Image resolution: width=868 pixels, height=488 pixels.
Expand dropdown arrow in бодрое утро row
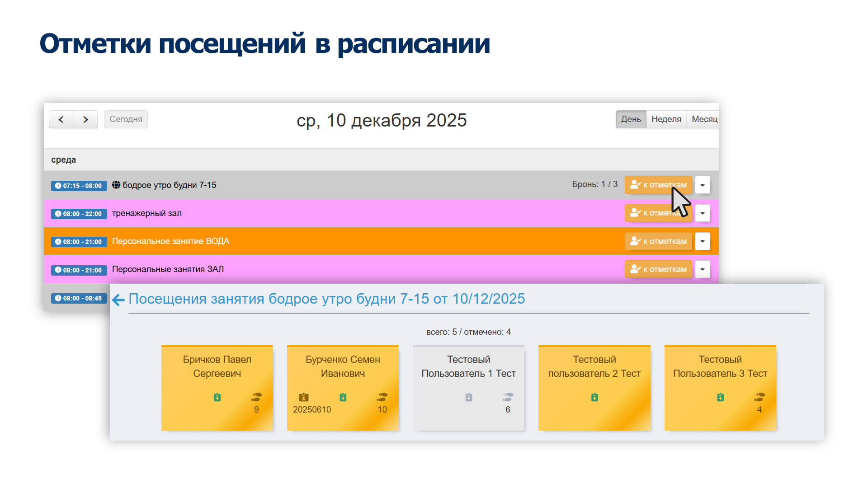click(x=703, y=185)
